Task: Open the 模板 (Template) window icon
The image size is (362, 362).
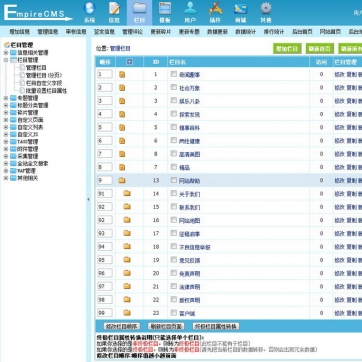Action: [x=165, y=12]
